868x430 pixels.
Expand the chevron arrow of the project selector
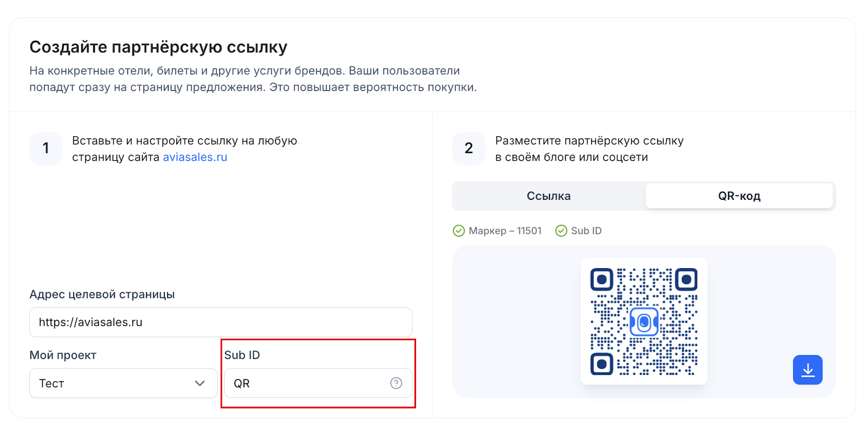(x=200, y=383)
